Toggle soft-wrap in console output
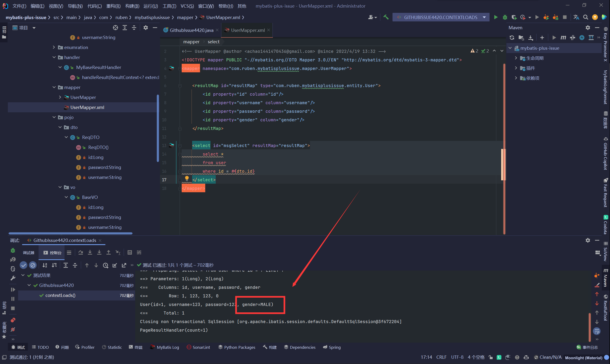The image size is (610, 364). (597, 331)
